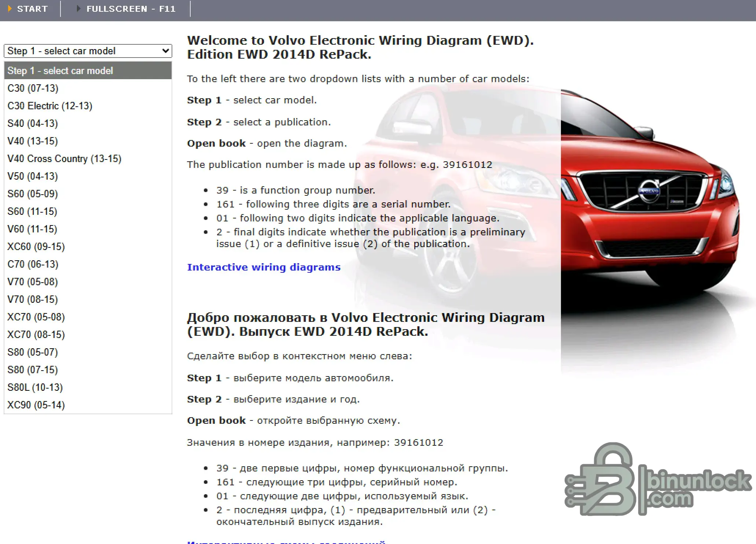Image resolution: width=756 pixels, height=544 pixels.
Task: Click the bullet '161 - following three digits are a serial number.'
Action: click(333, 204)
